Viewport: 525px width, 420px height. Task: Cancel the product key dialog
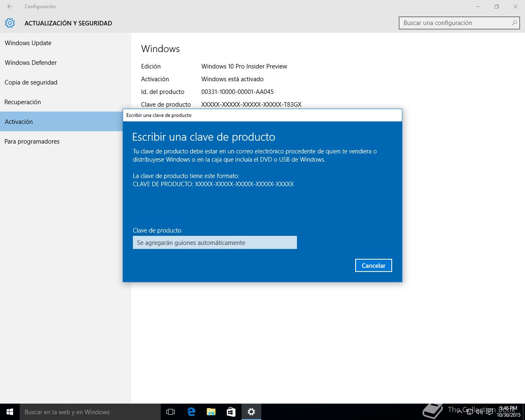pos(373,265)
